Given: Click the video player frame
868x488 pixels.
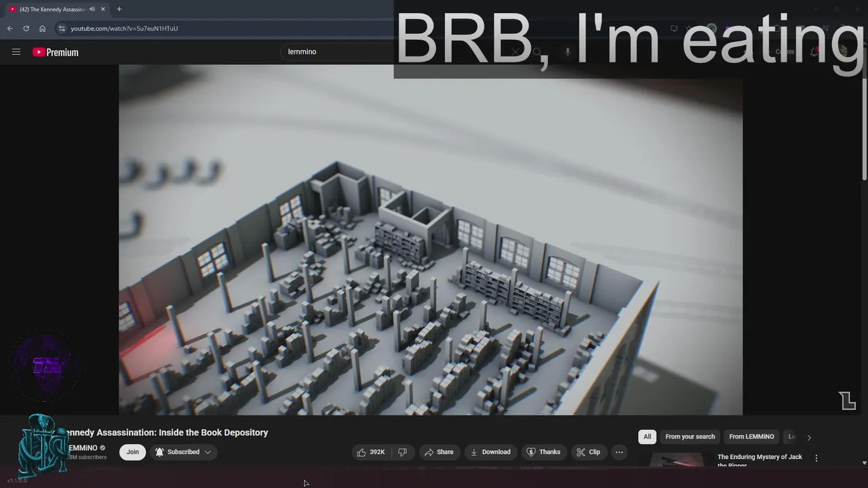Looking at the screenshot, I should [431, 239].
